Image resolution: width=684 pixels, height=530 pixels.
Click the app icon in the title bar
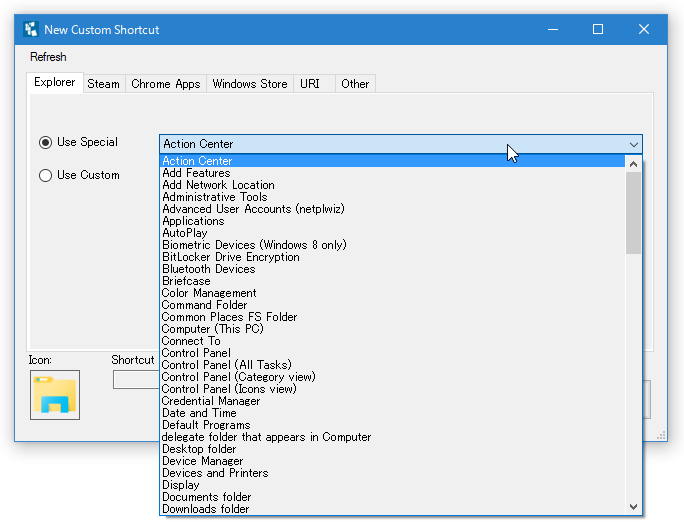[x=31, y=29]
